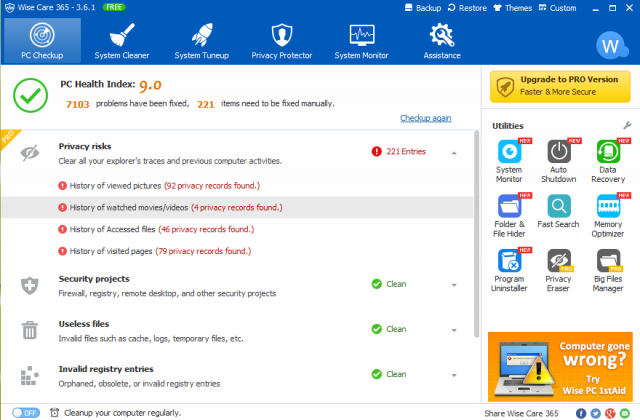
Task: Click the results list vertical scrollbar
Action: [476, 234]
